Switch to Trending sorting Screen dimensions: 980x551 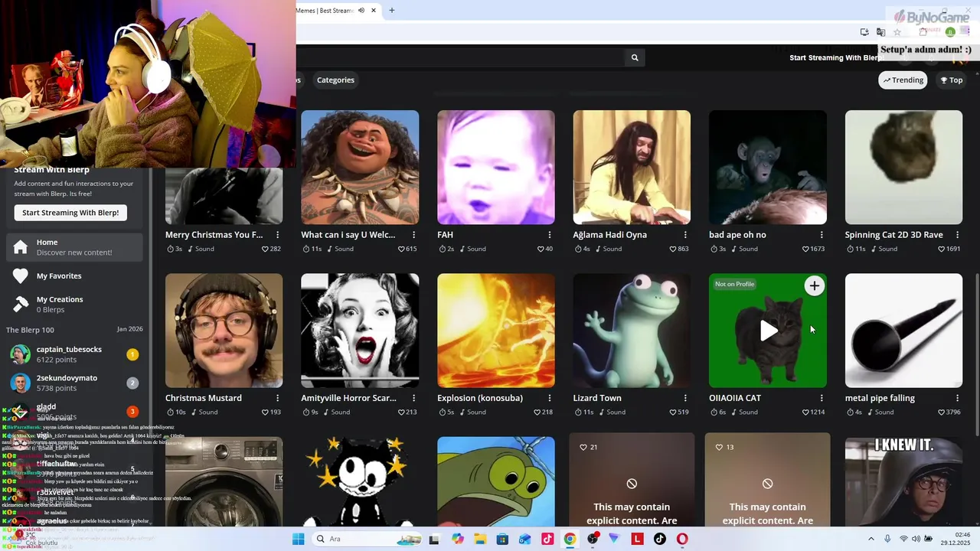click(x=903, y=80)
